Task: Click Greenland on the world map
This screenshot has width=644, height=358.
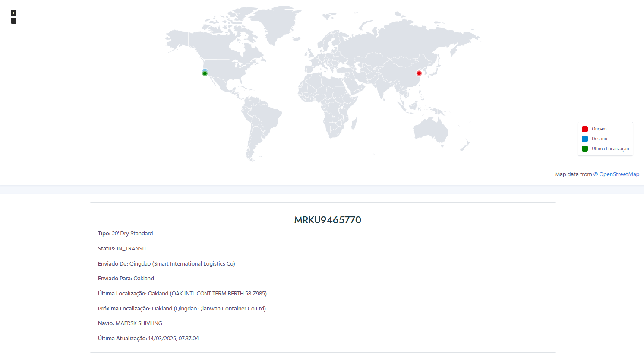Action: click(276, 24)
